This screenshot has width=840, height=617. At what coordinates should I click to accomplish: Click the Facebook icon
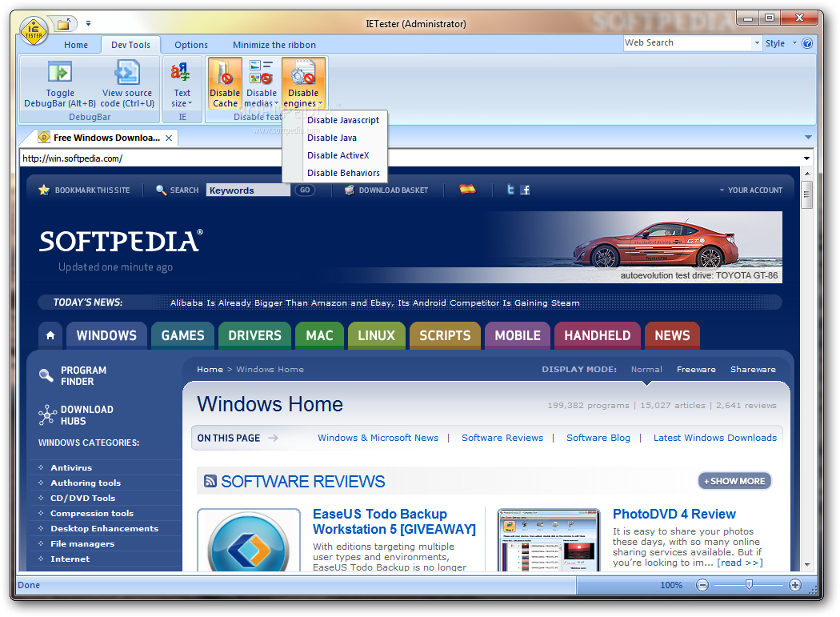point(526,190)
